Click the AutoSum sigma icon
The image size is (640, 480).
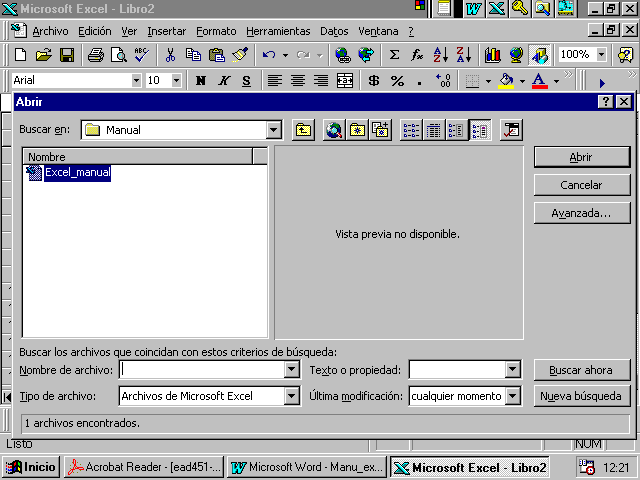pyautogui.click(x=394, y=54)
